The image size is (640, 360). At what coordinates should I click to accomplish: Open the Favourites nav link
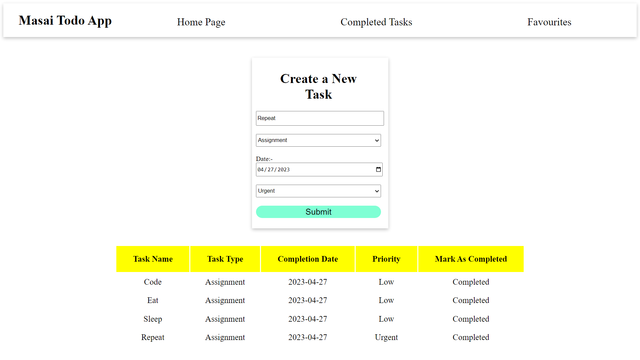coord(549,22)
